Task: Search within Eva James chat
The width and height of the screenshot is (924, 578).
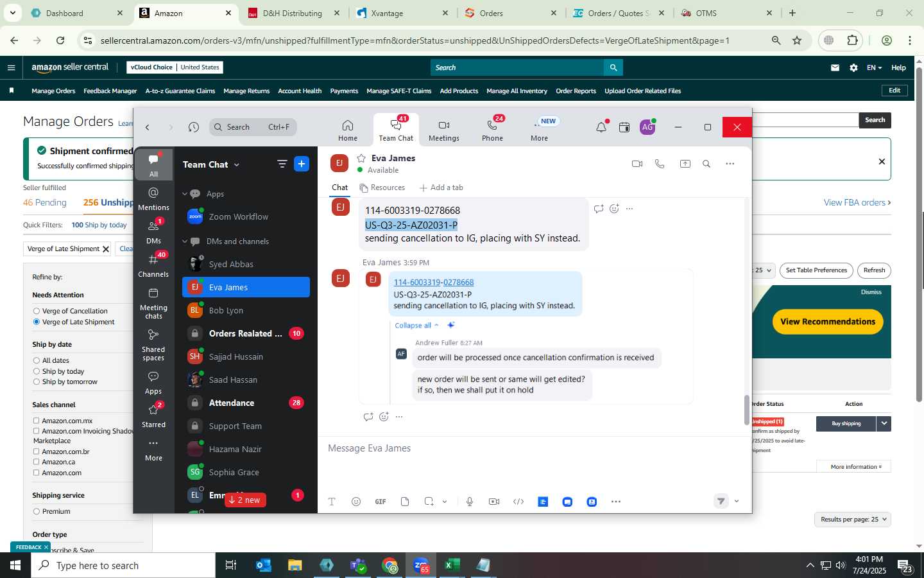Action: 706,164
